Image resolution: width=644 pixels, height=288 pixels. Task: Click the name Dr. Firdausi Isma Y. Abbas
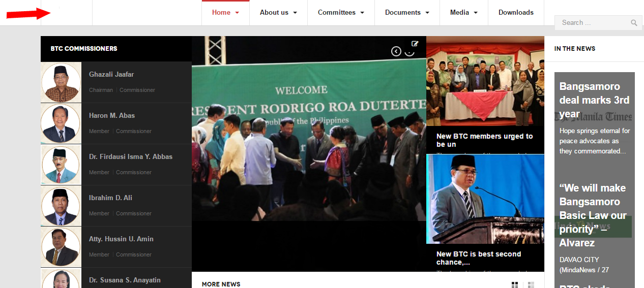point(131,156)
